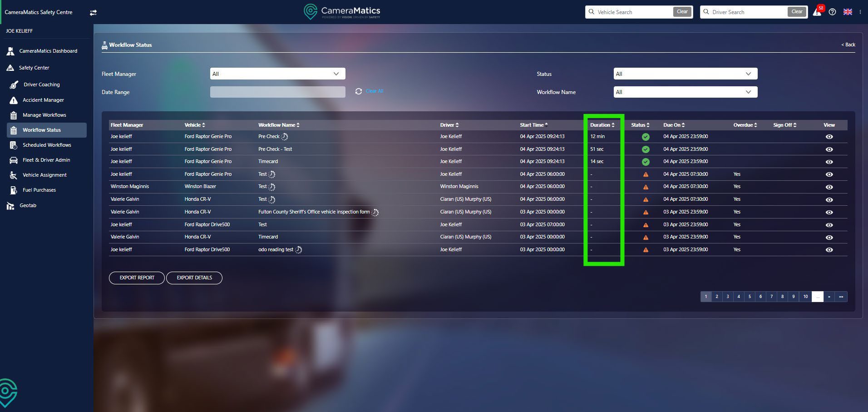Open Driver Coaching in the sidebar
This screenshot has width=868, height=412.
(41, 84)
